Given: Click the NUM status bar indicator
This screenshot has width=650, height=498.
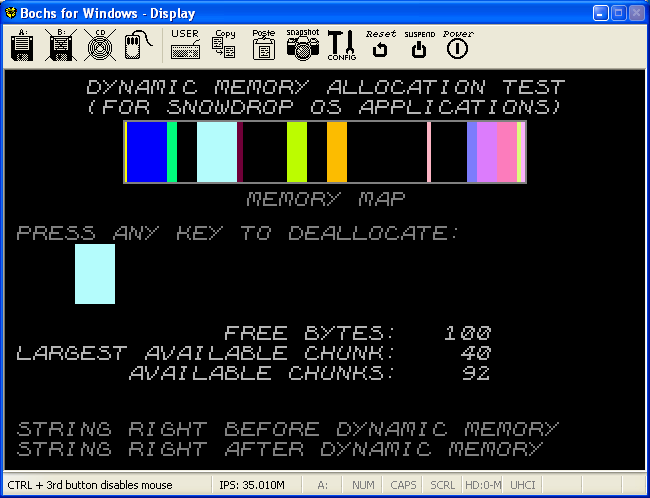Looking at the screenshot, I should (363, 485).
